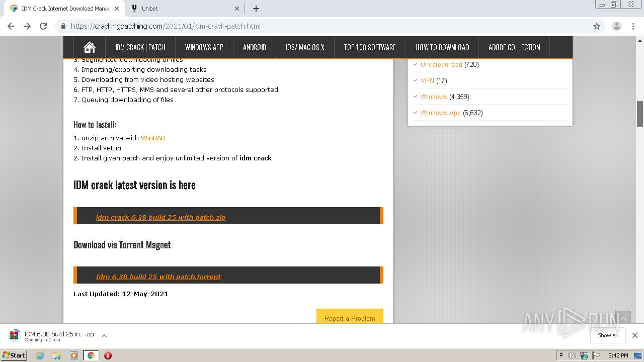Open Windows Media Player from taskbar
The height and width of the screenshot is (362, 644).
click(x=74, y=355)
